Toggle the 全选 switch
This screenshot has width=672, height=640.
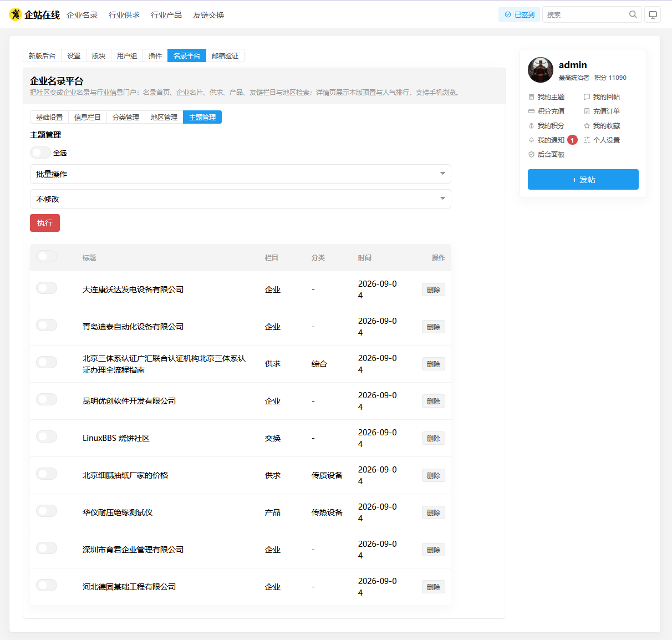coord(40,153)
